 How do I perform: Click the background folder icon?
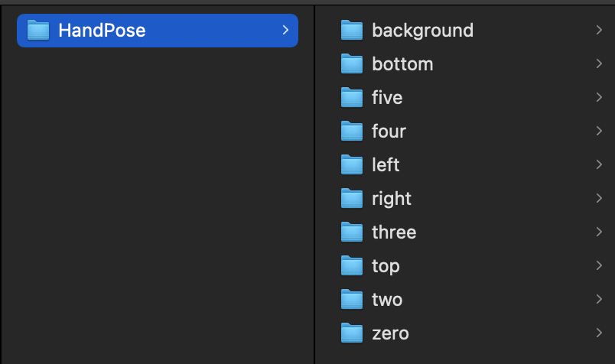(x=351, y=31)
